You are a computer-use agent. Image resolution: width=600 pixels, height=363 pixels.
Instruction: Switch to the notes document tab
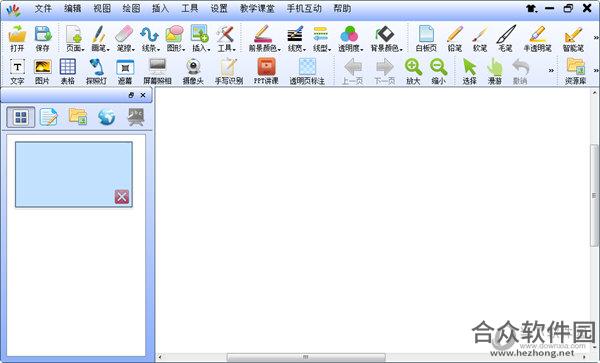(x=49, y=117)
